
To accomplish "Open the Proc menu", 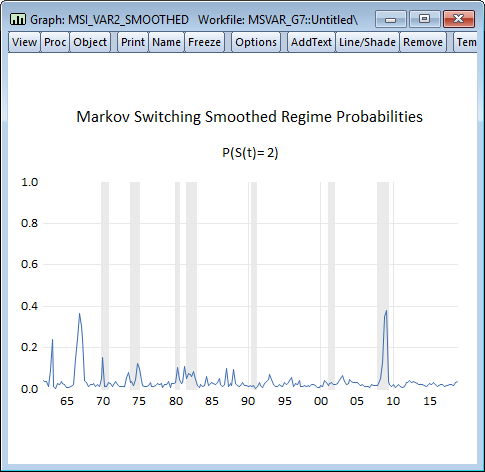I will coord(55,42).
